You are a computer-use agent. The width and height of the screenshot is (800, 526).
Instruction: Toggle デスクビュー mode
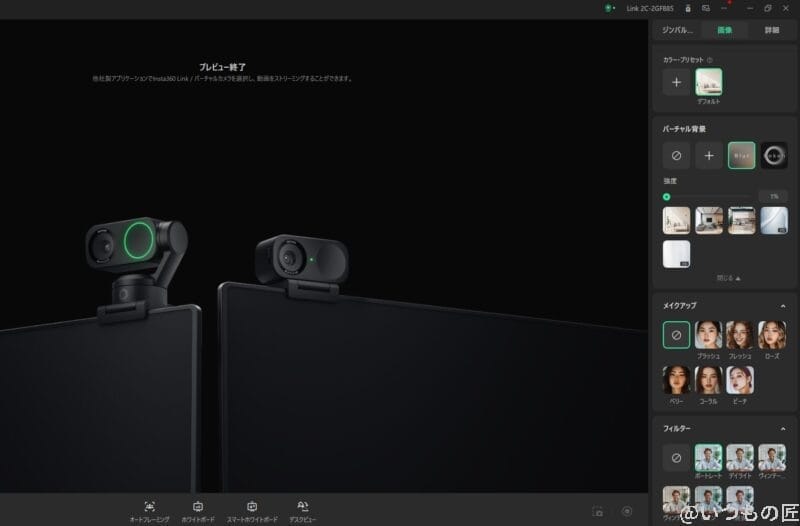303,512
